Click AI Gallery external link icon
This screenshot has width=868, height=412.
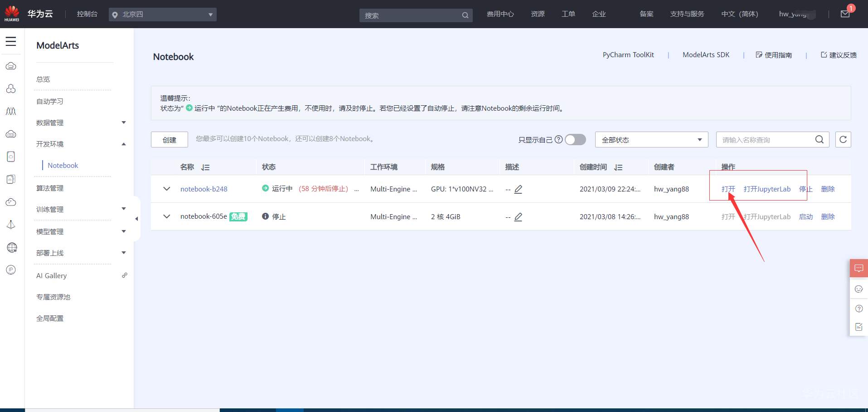click(125, 275)
